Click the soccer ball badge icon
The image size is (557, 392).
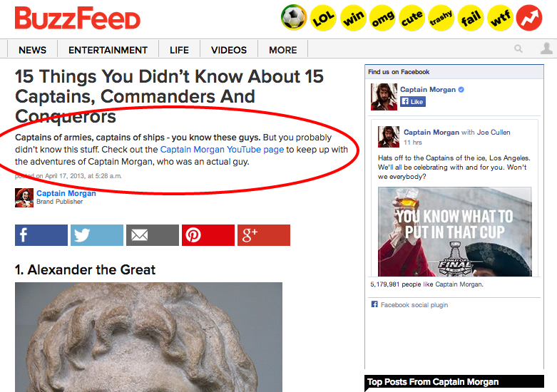[294, 17]
